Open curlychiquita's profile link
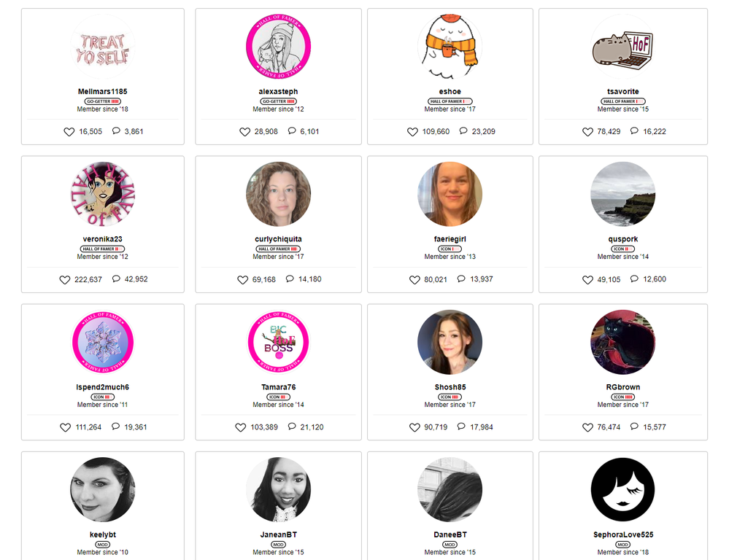The image size is (729, 560). coord(279,239)
